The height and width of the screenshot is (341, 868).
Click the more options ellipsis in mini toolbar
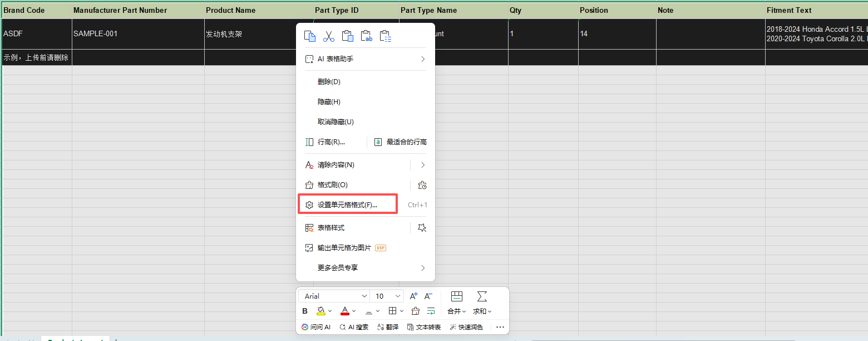pyautogui.click(x=500, y=327)
